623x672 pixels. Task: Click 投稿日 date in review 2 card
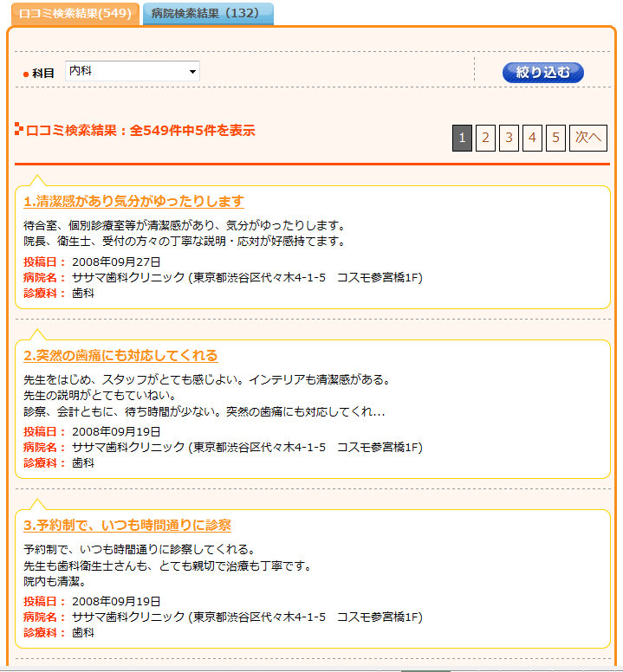[116, 431]
